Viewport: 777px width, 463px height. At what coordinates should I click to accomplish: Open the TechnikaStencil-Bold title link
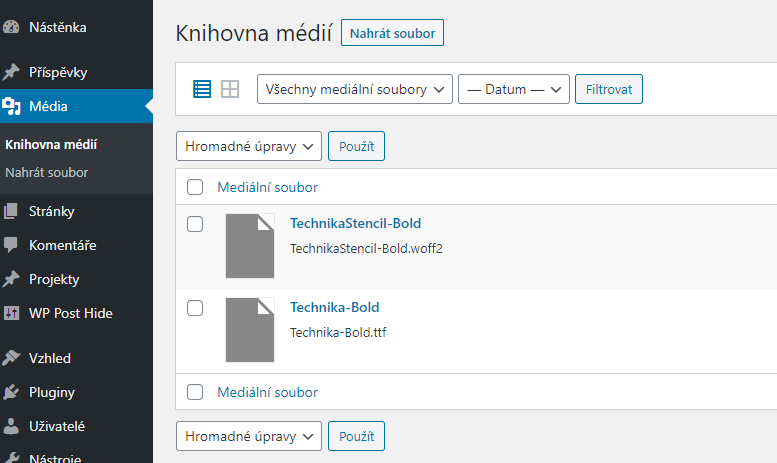coord(356,223)
